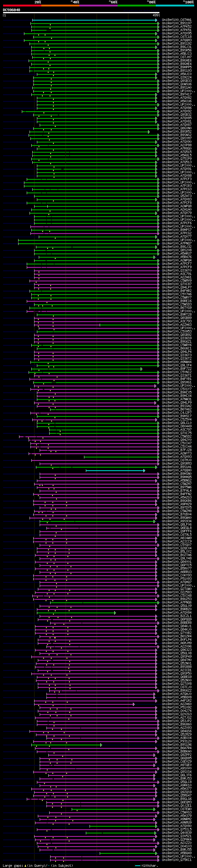Viewport: 197px width, 868px height.
Task: Select the UniRef100_B7FJZ8 label
Action: pos(176,450)
